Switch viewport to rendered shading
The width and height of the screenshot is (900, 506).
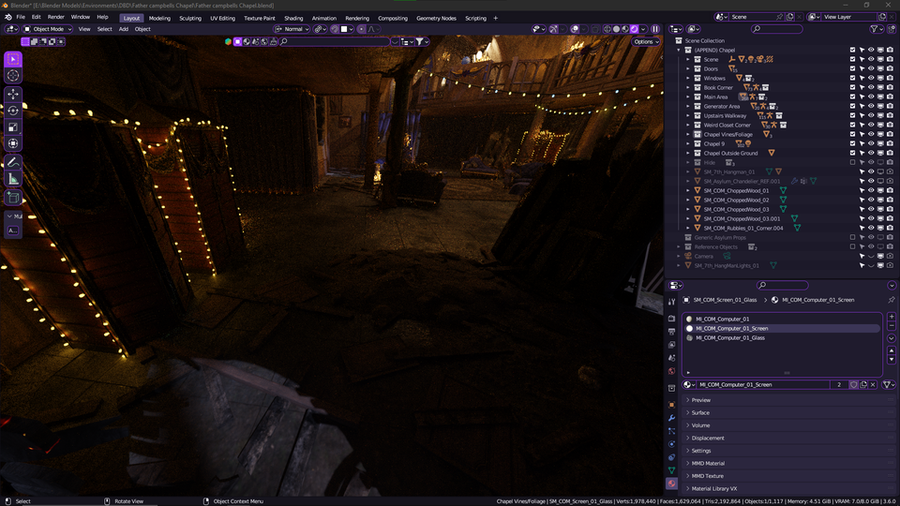point(634,29)
